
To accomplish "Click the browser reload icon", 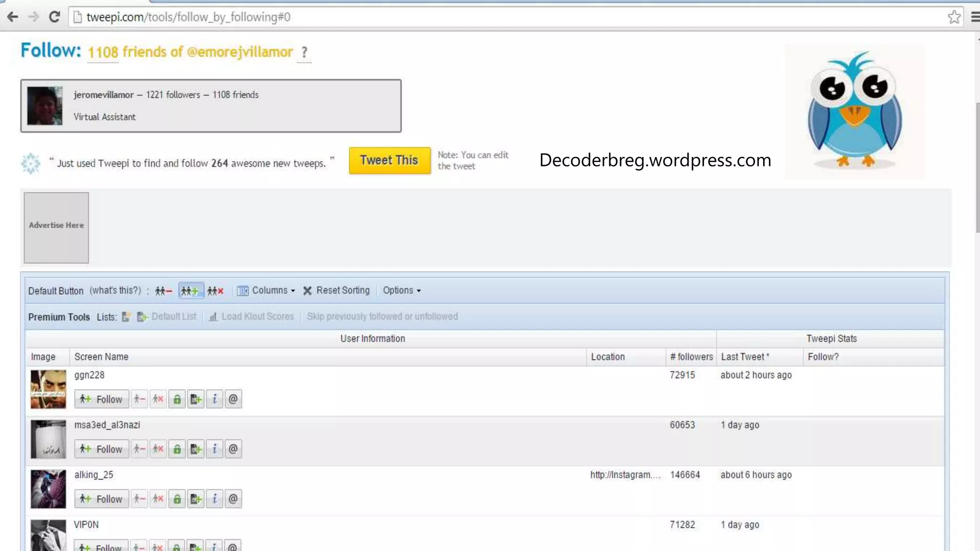I will point(54,17).
